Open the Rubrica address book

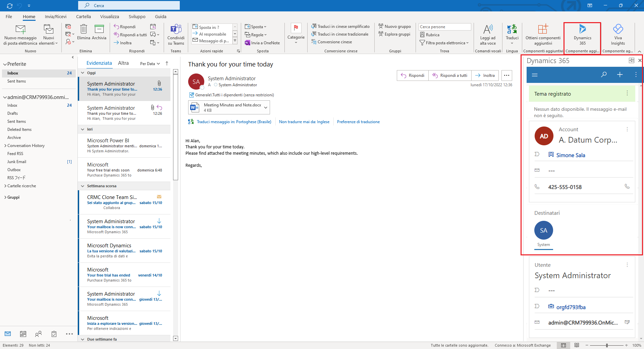tap(430, 35)
